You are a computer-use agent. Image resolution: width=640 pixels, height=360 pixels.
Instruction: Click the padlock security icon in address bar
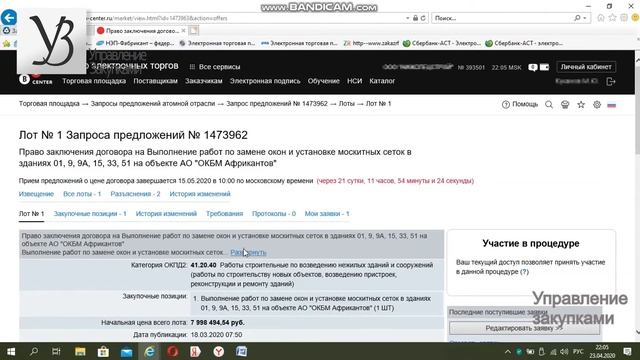tap(415, 18)
